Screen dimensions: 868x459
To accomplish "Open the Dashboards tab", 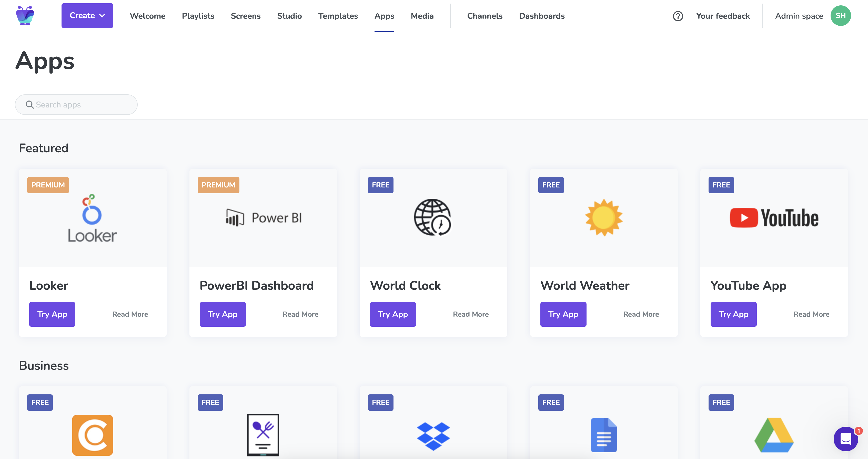I will click(542, 16).
